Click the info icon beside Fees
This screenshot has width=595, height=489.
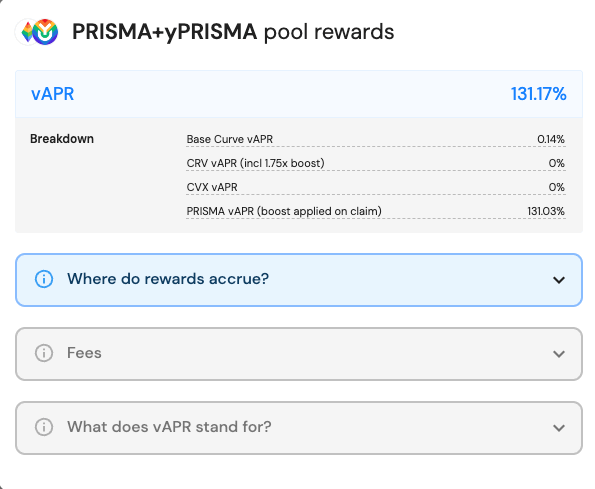pos(44,353)
